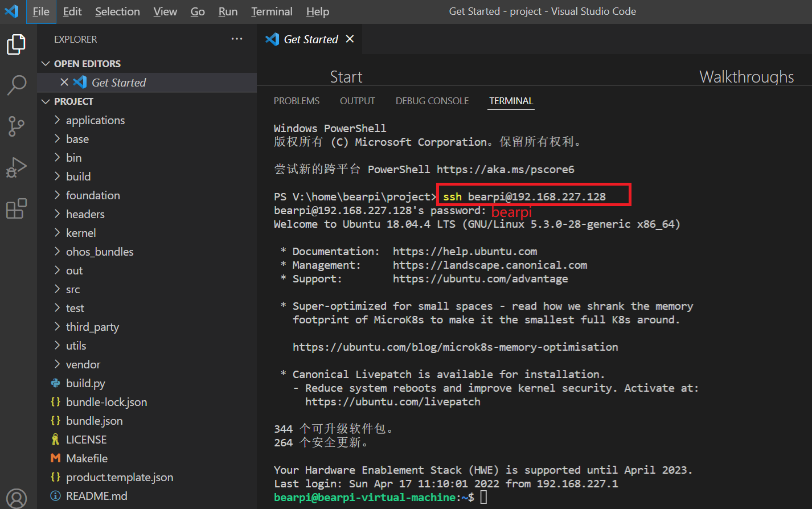Click the README.md info icon
812x509 pixels.
[x=55, y=496]
